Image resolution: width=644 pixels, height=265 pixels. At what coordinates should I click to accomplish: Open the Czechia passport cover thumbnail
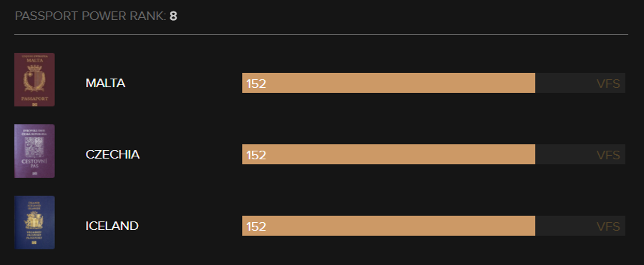point(34,151)
